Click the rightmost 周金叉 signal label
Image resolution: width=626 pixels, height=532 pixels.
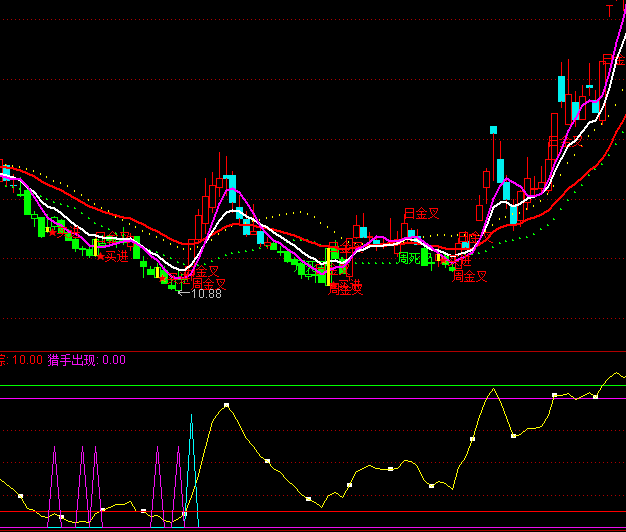469,276
